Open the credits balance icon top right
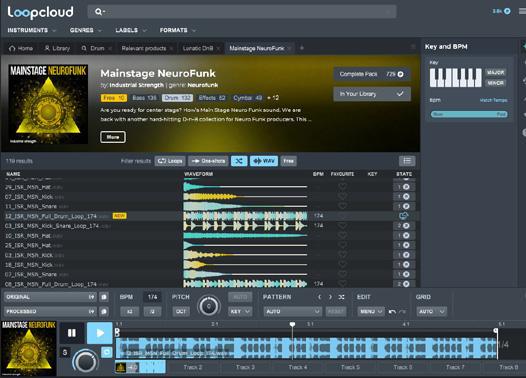The image size is (526, 378). tap(507, 11)
